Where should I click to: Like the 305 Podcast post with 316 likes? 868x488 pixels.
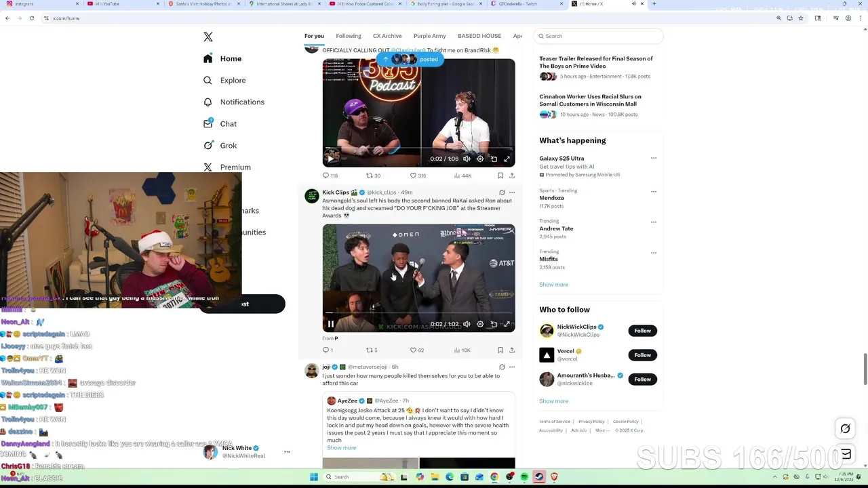tap(418, 176)
